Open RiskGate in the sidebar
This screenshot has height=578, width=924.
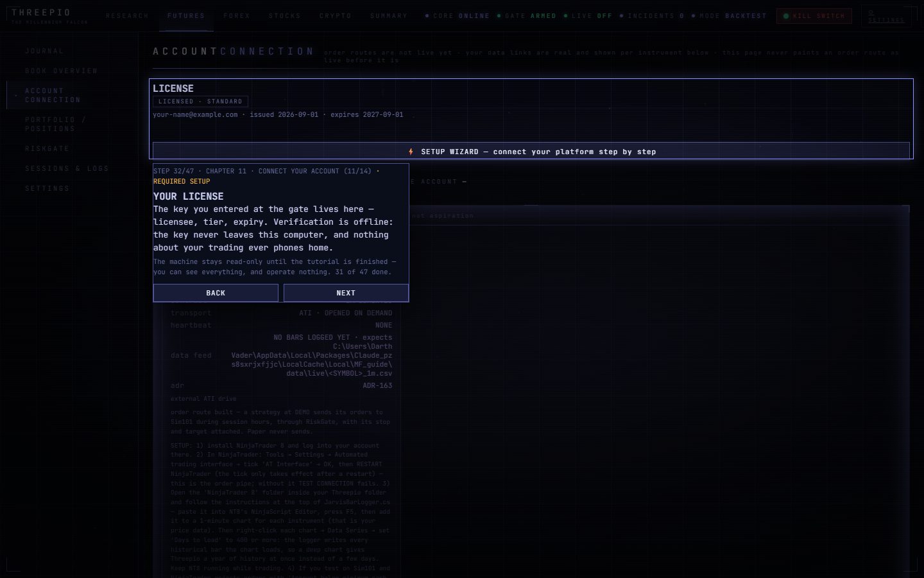coord(47,148)
